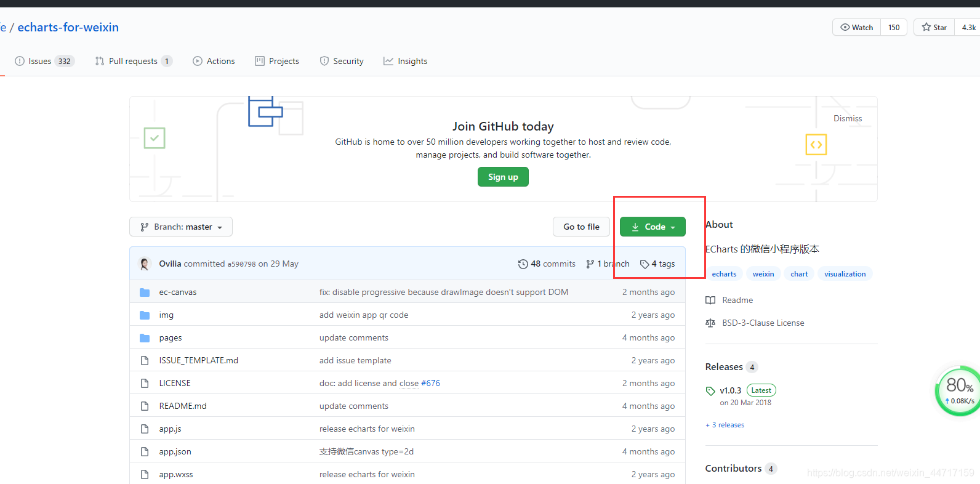Open the README.md file
Image resolution: width=980 pixels, height=484 pixels.
(x=183, y=406)
